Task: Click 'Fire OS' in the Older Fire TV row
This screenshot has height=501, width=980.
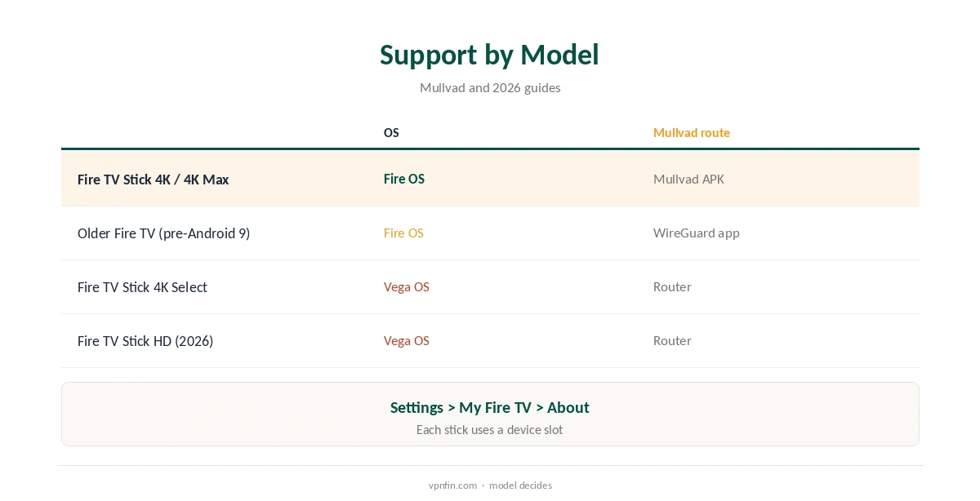Action: [403, 233]
